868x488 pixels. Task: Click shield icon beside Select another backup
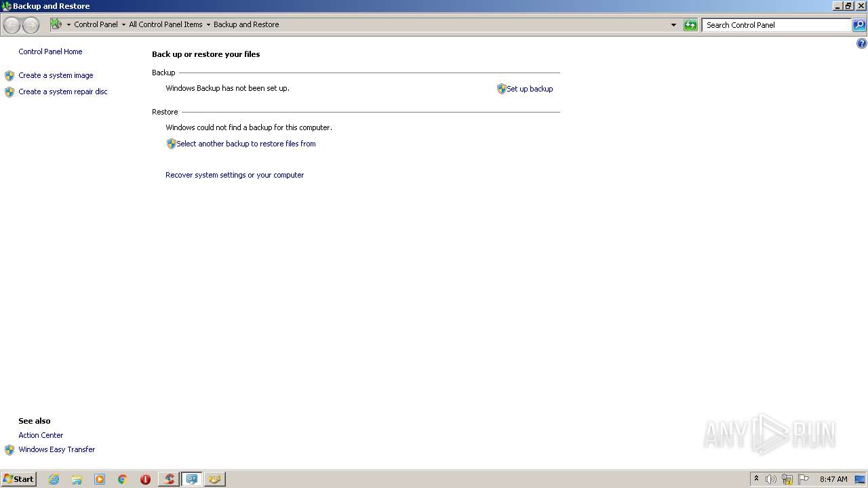coord(171,144)
